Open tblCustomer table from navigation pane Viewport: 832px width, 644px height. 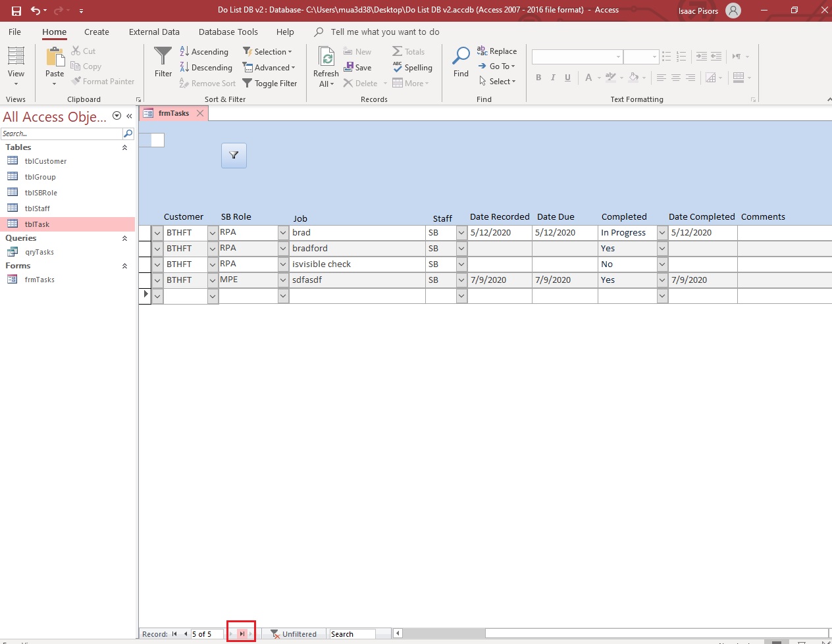pyautogui.click(x=45, y=161)
